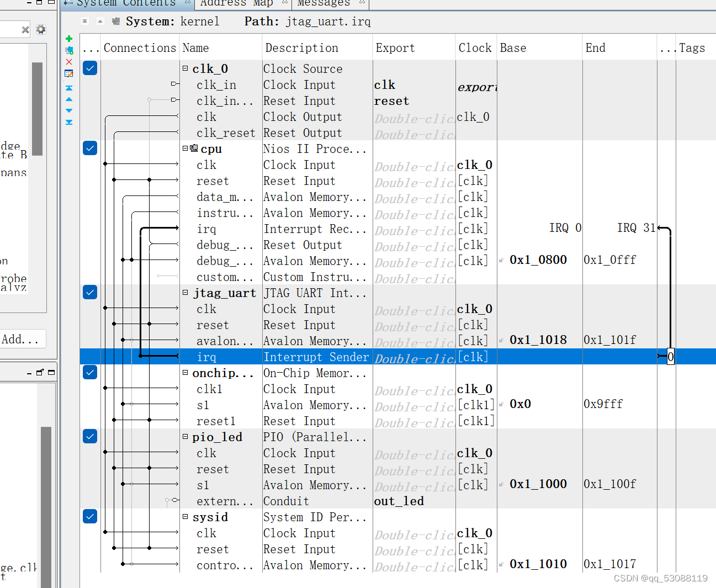Image resolution: width=716 pixels, height=588 pixels.
Task: Click the go-to-top-level hierarchy icon beside System
Action: point(84,21)
